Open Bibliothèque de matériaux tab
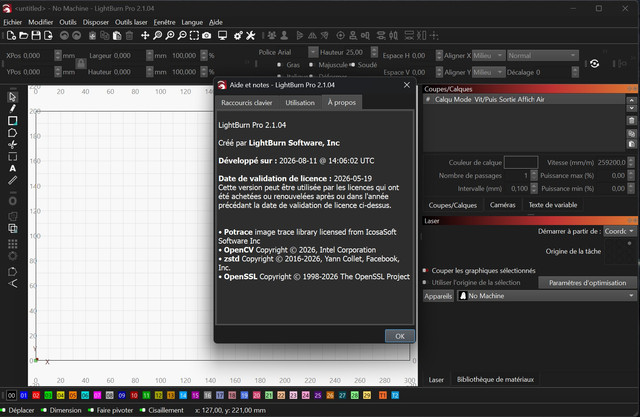 (495, 379)
